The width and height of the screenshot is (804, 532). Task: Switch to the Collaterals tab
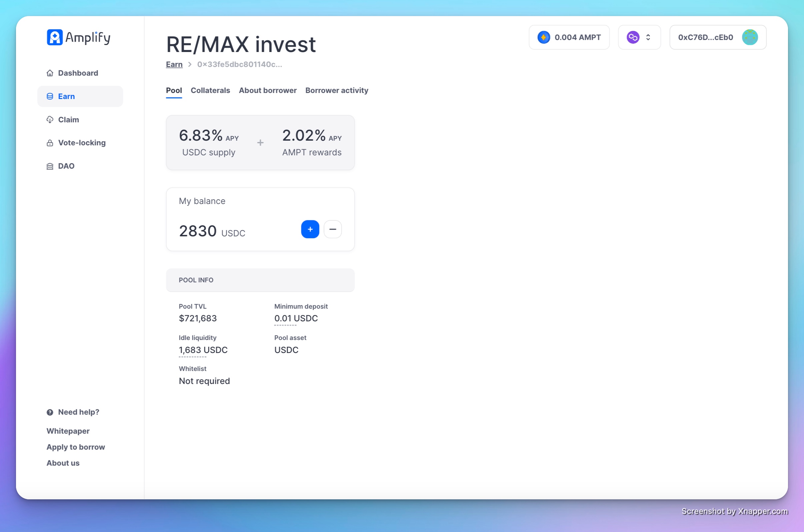pos(210,91)
